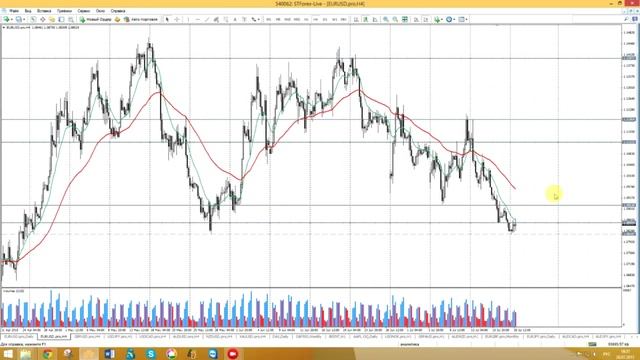The height and width of the screenshot is (360, 640).
Task: Open the Справка menu
Action: click(x=118, y=11)
